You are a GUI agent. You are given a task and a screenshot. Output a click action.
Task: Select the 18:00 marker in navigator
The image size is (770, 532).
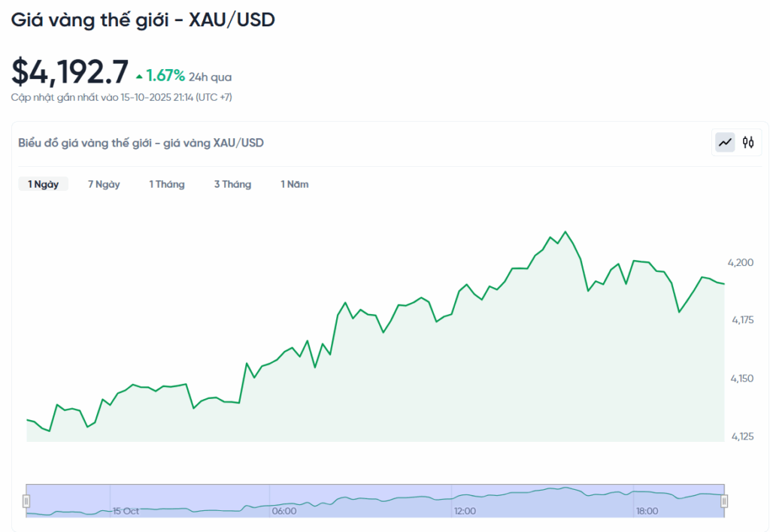coord(647,511)
